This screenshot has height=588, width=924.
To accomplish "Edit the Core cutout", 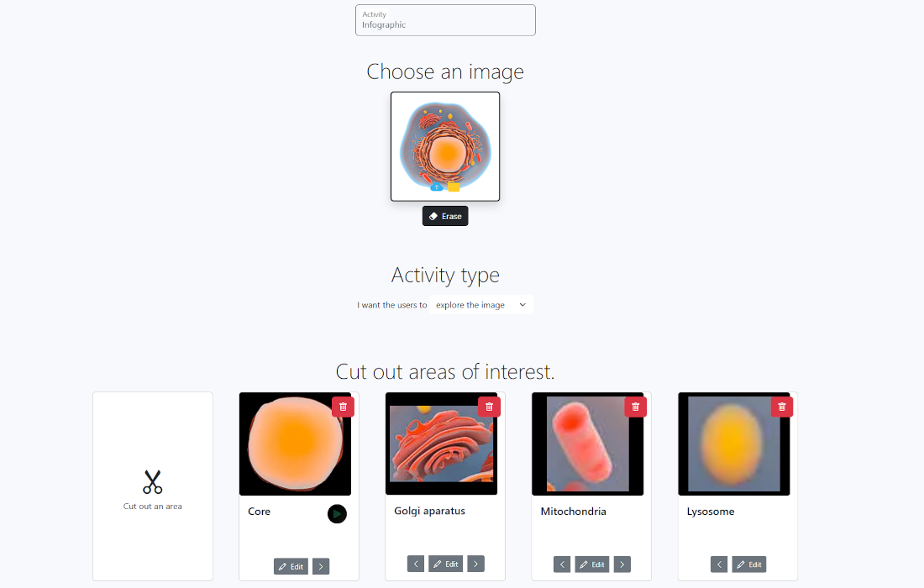I will coord(291,566).
